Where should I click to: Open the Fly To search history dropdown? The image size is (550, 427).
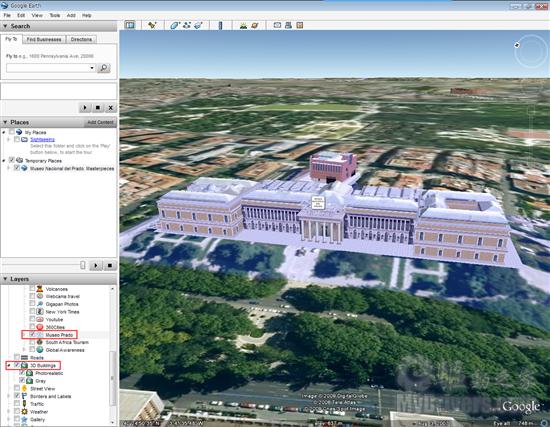point(92,68)
